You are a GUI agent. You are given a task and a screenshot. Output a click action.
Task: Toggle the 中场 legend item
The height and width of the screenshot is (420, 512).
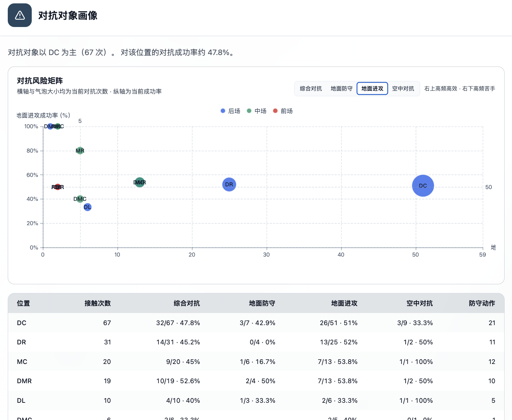(x=257, y=111)
